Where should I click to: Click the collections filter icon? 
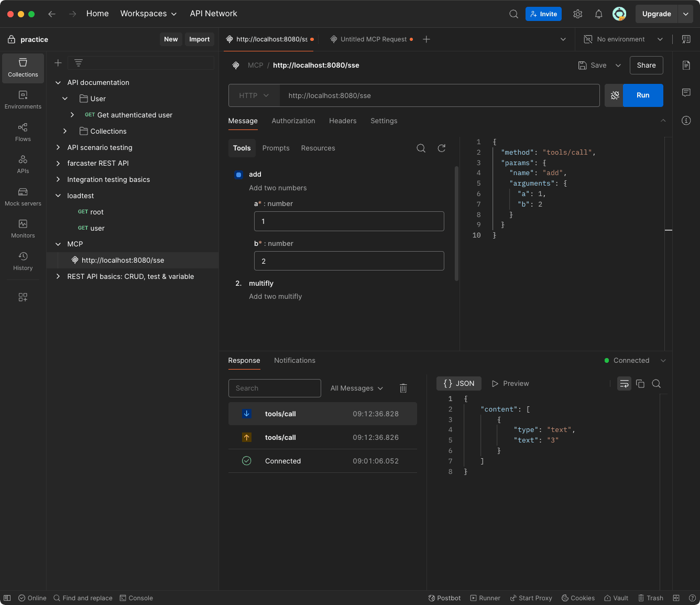point(79,63)
